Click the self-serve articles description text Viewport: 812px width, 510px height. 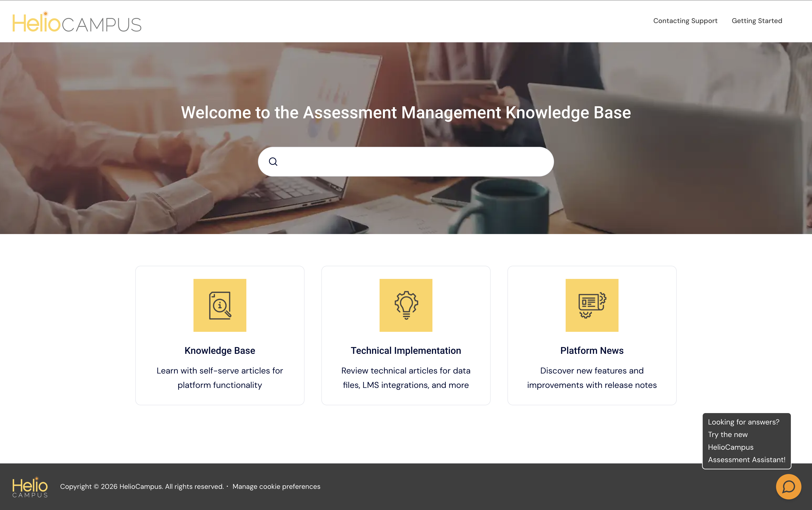pyautogui.click(x=220, y=378)
